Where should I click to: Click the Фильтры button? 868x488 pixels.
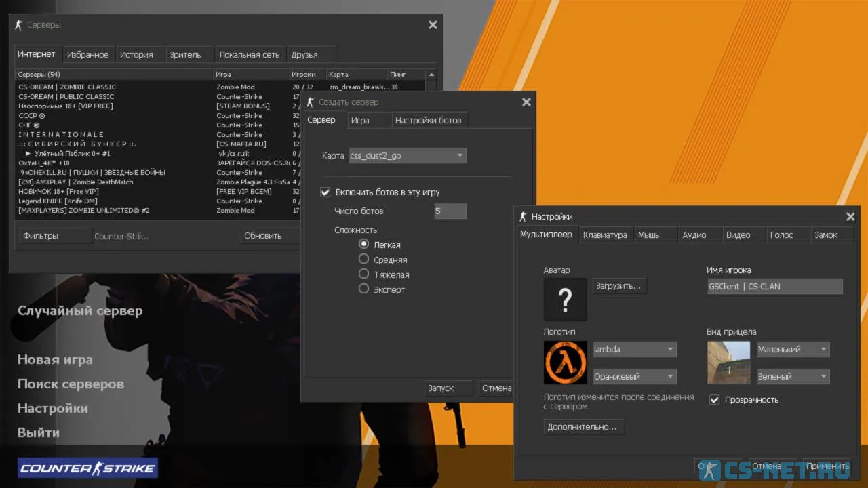click(56, 236)
